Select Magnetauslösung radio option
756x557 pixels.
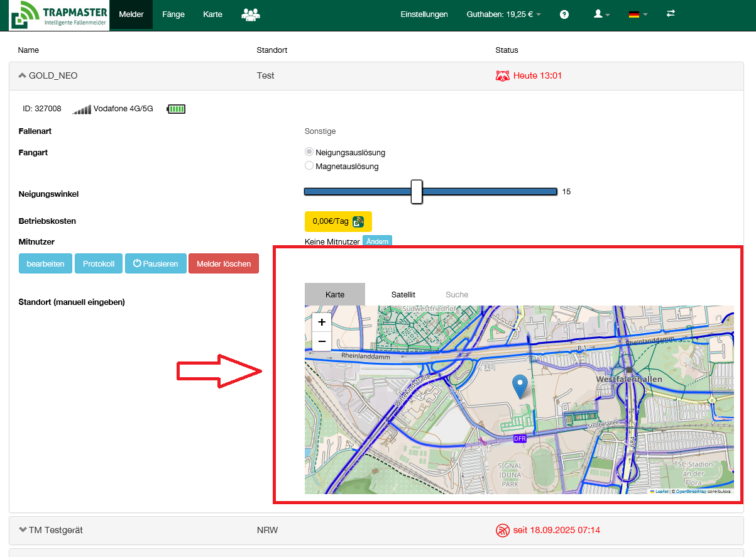coord(309,166)
